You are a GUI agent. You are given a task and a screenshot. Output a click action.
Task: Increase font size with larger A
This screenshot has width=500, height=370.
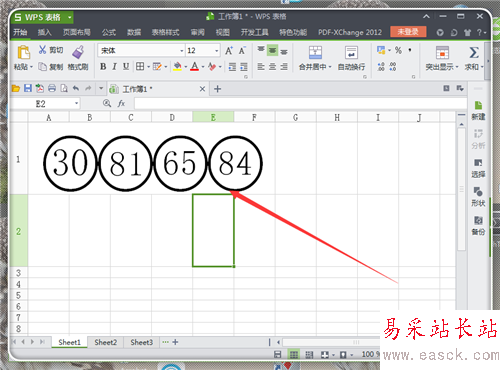(229, 50)
